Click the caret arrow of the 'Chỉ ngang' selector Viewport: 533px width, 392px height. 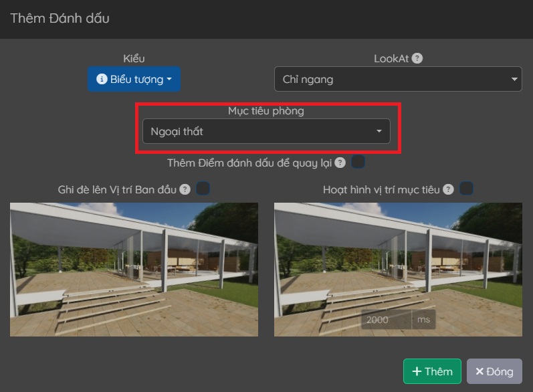(x=514, y=80)
